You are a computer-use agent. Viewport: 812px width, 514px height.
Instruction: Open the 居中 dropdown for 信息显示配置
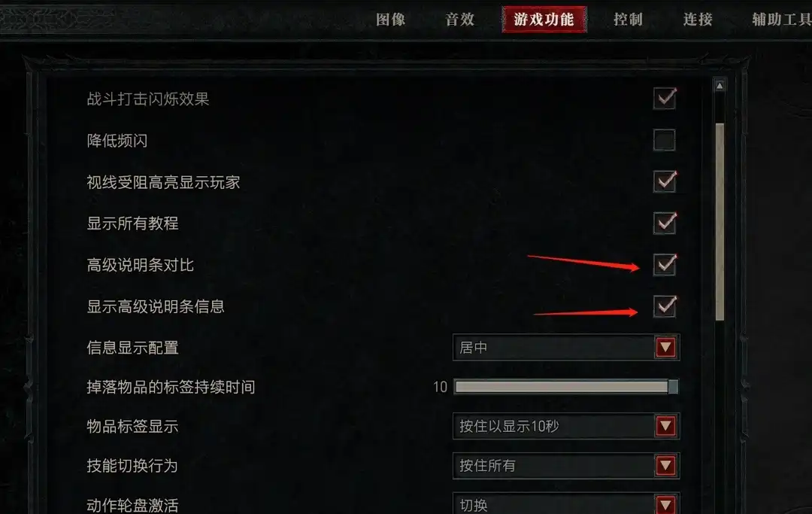point(566,347)
